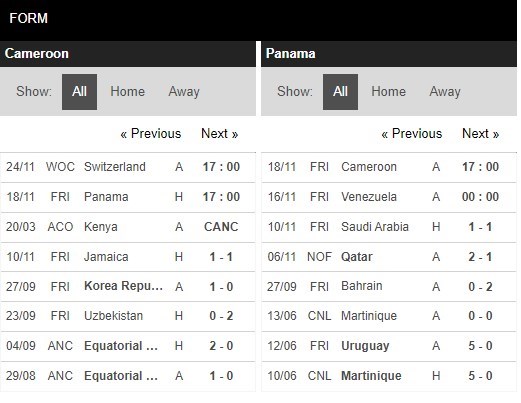Screen dimensions: 521x403
Task: Filter Panama form by Away
Action: click(445, 92)
